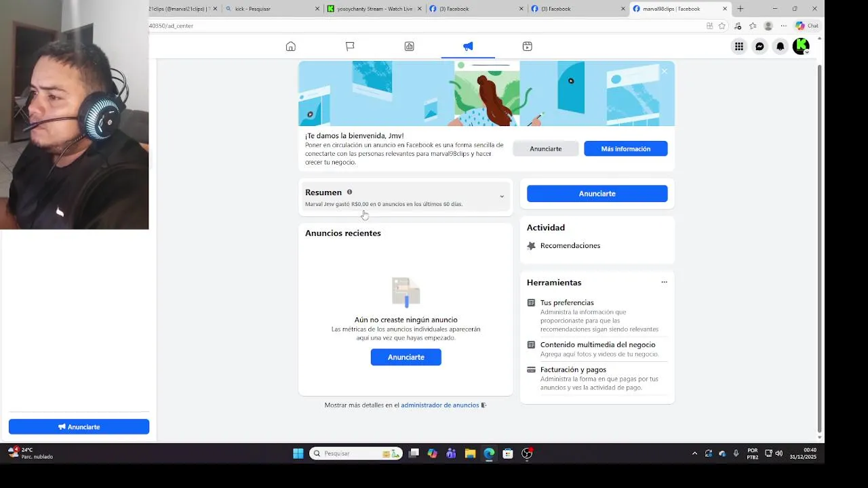Click the Anunciarte button in left sidebar
Image resolution: width=868 pixels, height=488 pixels.
click(x=79, y=426)
